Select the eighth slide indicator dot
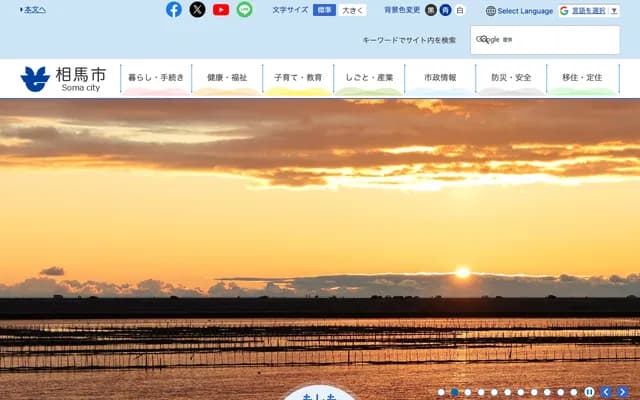Screen dimensions: 640x400 point(534,392)
